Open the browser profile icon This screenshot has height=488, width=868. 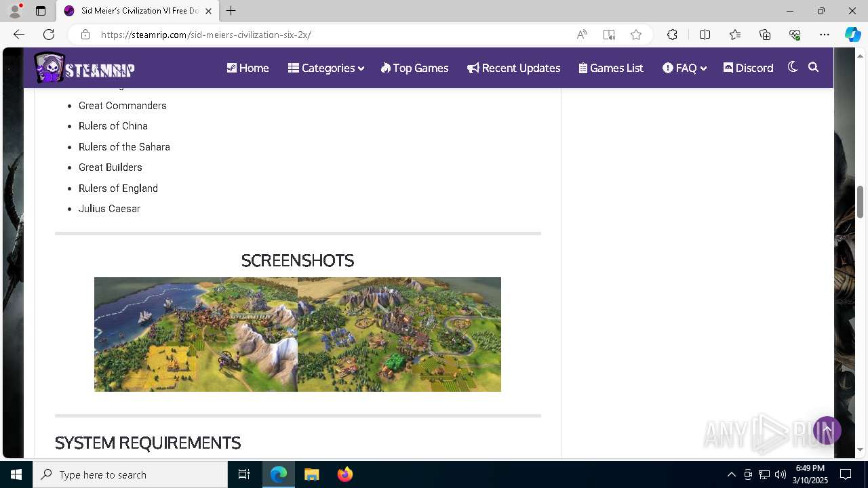coord(15,11)
